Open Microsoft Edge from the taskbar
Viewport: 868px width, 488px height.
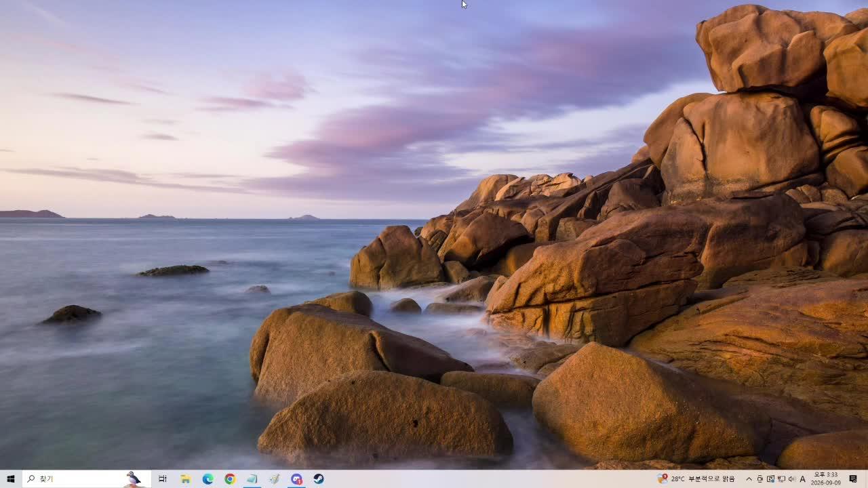click(x=208, y=479)
